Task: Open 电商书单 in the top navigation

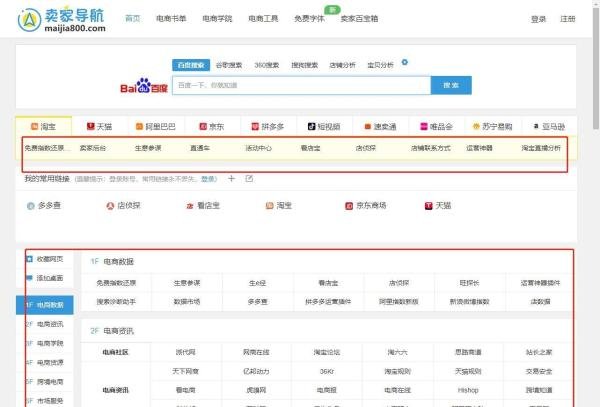Action: coord(171,18)
